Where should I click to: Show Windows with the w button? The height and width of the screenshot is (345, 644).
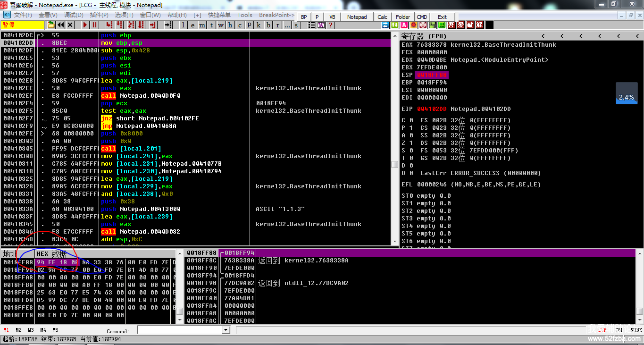(x=221, y=25)
